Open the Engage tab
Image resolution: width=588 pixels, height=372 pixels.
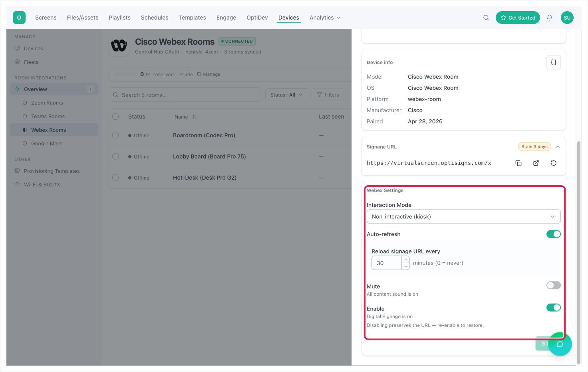point(226,18)
